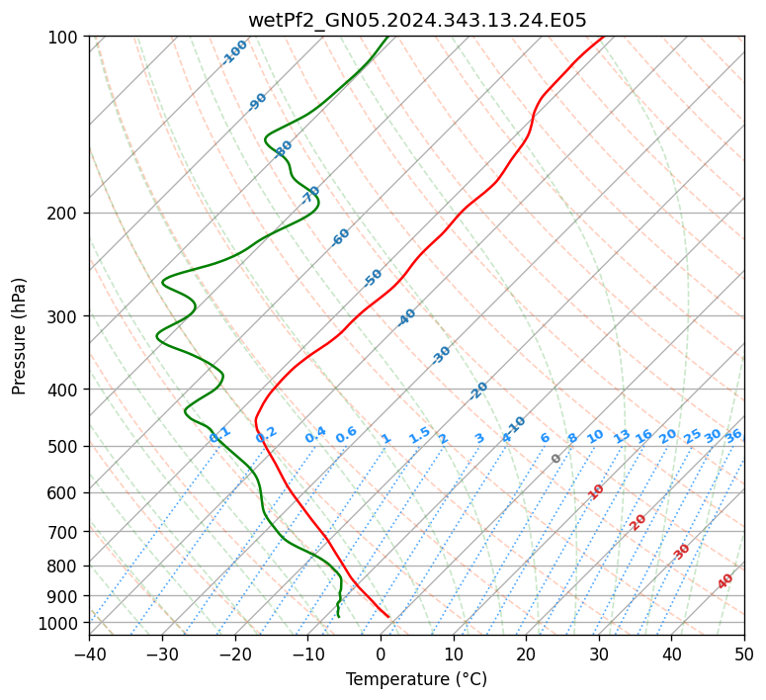Click the −40 temperature axis tick label
The width and height of the screenshot is (766, 700).
coord(89,654)
